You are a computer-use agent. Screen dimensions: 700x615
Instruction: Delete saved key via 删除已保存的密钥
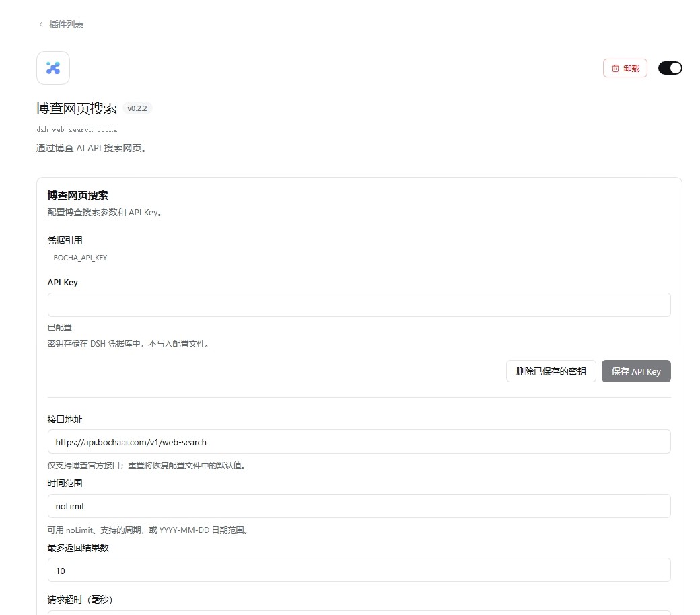click(x=551, y=371)
